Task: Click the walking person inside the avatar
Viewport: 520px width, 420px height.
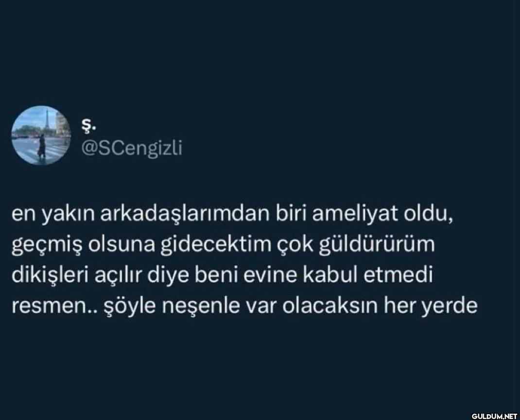Action: click(41, 145)
